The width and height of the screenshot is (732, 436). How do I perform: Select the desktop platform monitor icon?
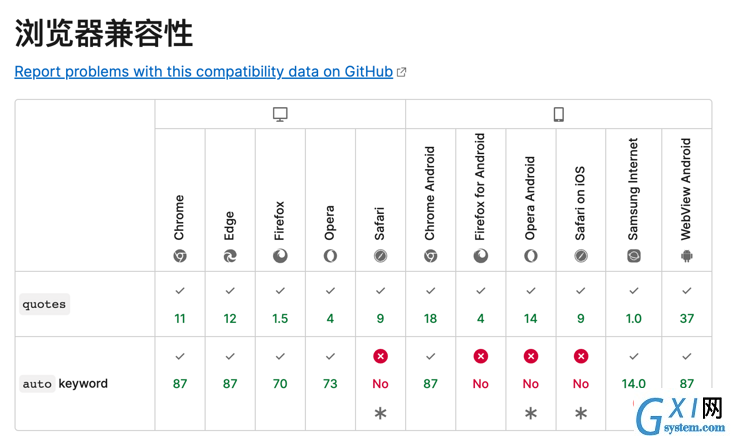tap(280, 114)
